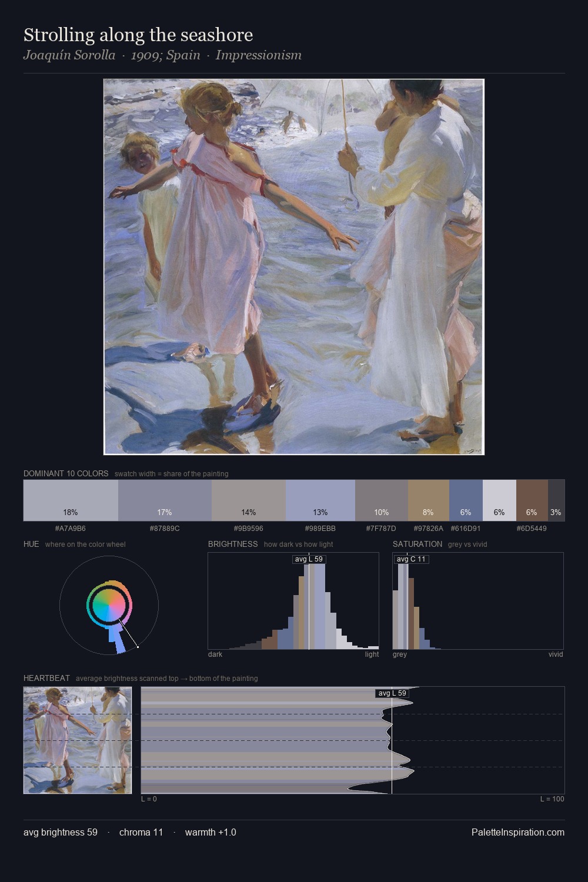
Task: Select the 13% periwinkle swatch
Action: pyautogui.click(x=320, y=500)
